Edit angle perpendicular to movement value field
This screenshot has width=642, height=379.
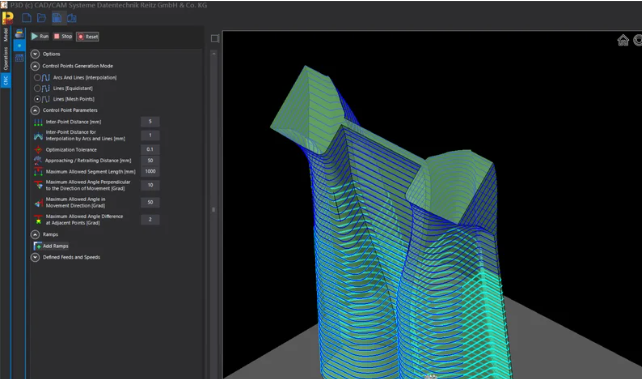[150, 185]
